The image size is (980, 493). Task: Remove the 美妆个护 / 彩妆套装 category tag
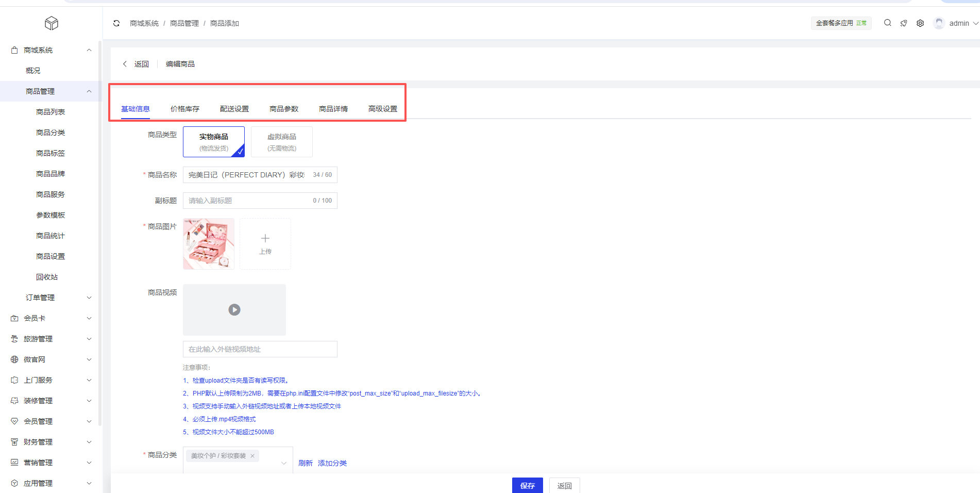(252, 456)
